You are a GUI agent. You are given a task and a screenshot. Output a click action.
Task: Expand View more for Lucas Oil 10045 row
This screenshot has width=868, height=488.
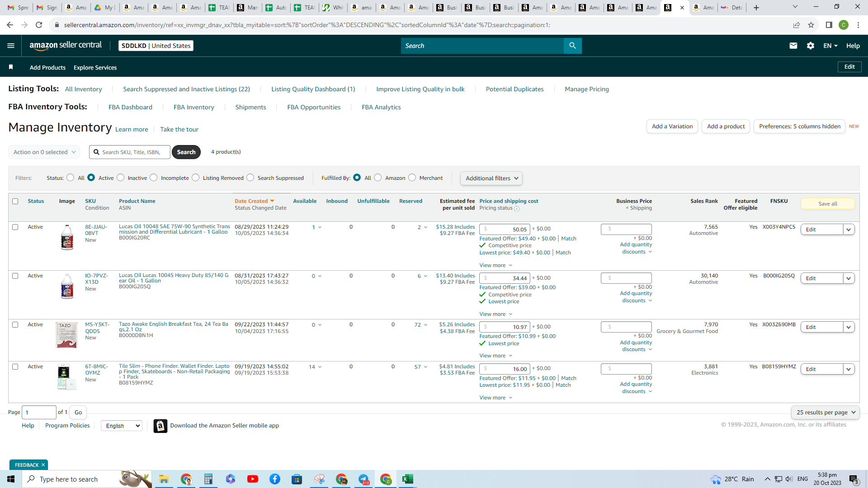coord(496,314)
